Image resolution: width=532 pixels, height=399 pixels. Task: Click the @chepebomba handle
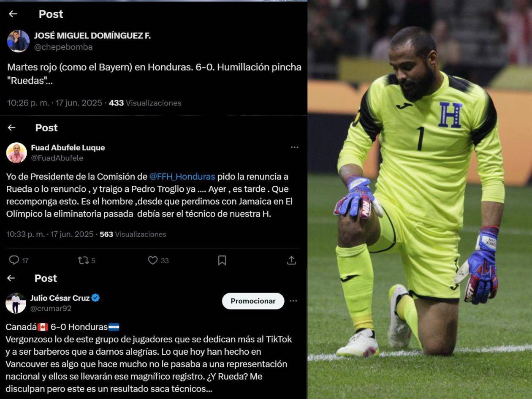(63, 47)
